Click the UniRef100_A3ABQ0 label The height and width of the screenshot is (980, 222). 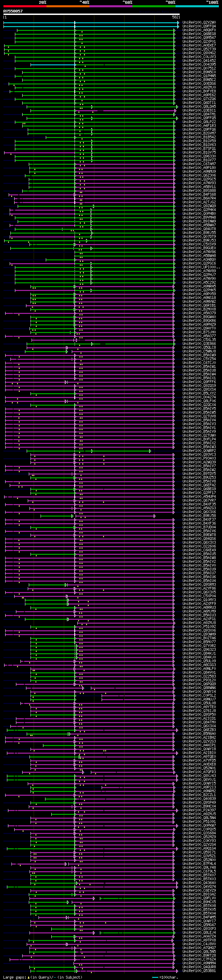tap(199, 259)
